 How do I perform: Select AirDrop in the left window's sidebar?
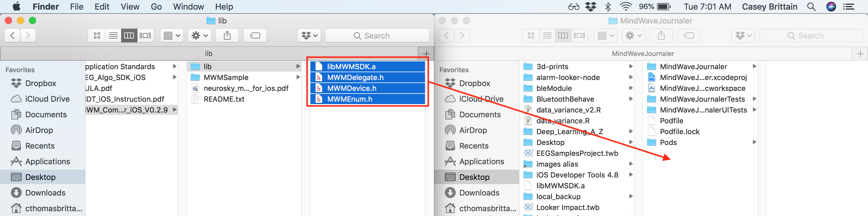tap(39, 130)
